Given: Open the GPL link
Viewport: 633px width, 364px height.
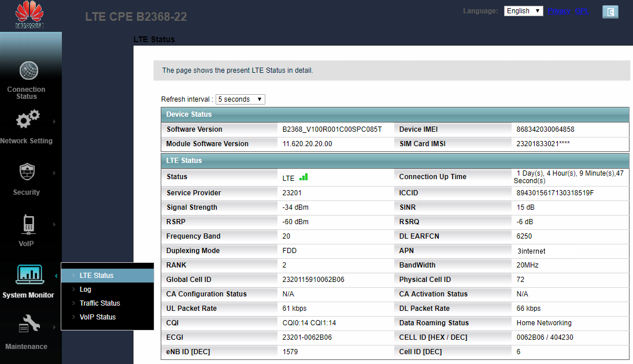Looking at the screenshot, I should point(582,11).
